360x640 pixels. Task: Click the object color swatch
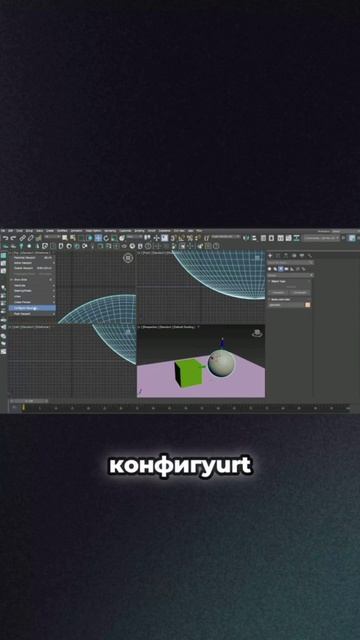point(308,304)
